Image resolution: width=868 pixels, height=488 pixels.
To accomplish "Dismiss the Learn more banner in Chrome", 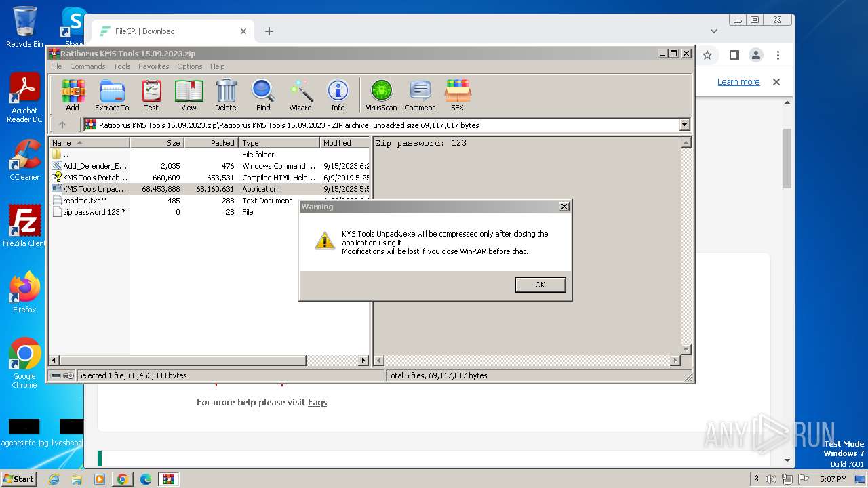I will (x=776, y=82).
